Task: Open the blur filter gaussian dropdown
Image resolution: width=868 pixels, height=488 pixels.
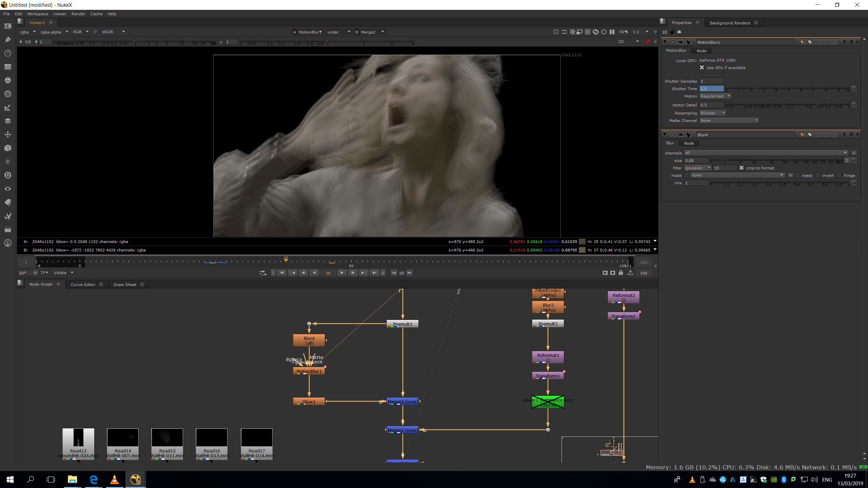Action: [x=697, y=168]
